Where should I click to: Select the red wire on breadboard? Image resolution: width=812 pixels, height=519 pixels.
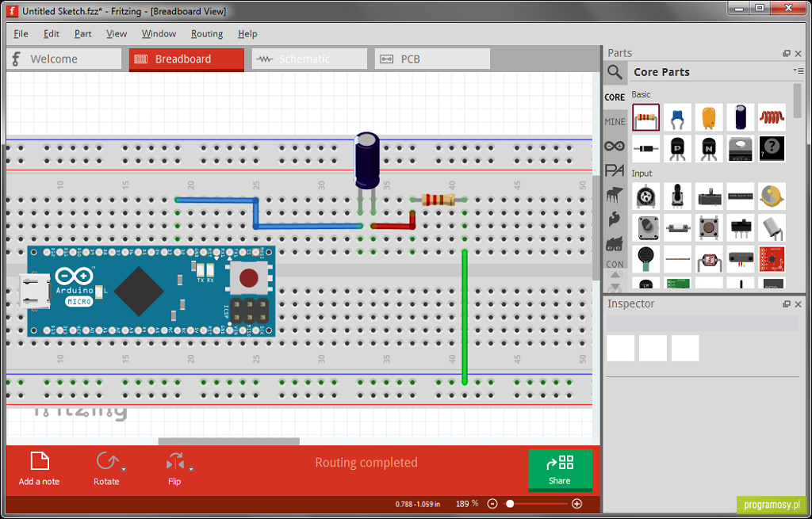[393, 226]
